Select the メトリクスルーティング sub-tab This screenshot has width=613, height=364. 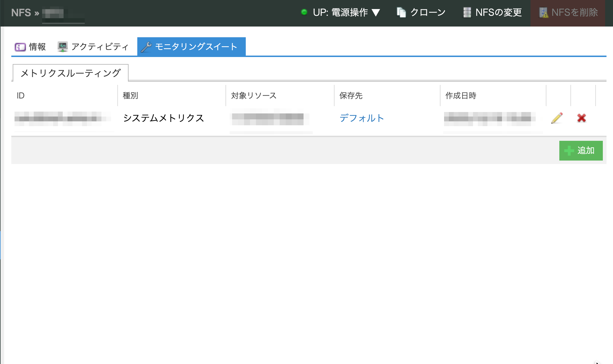[71, 73]
